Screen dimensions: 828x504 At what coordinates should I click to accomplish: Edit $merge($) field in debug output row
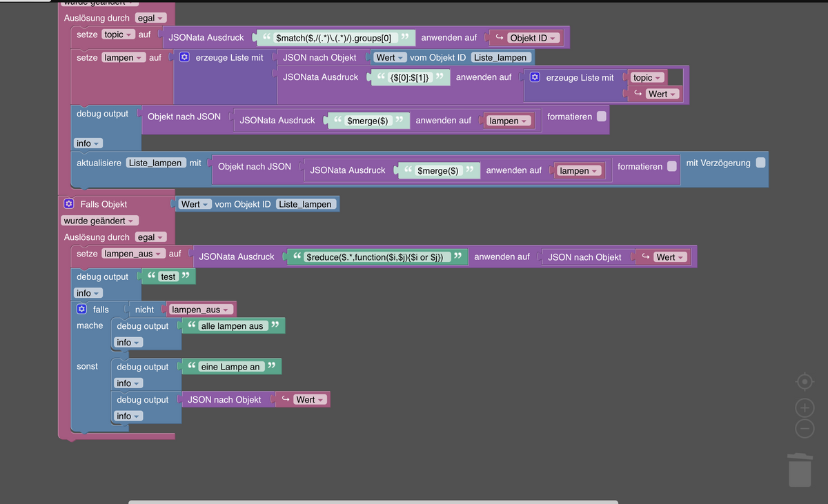coord(368,121)
